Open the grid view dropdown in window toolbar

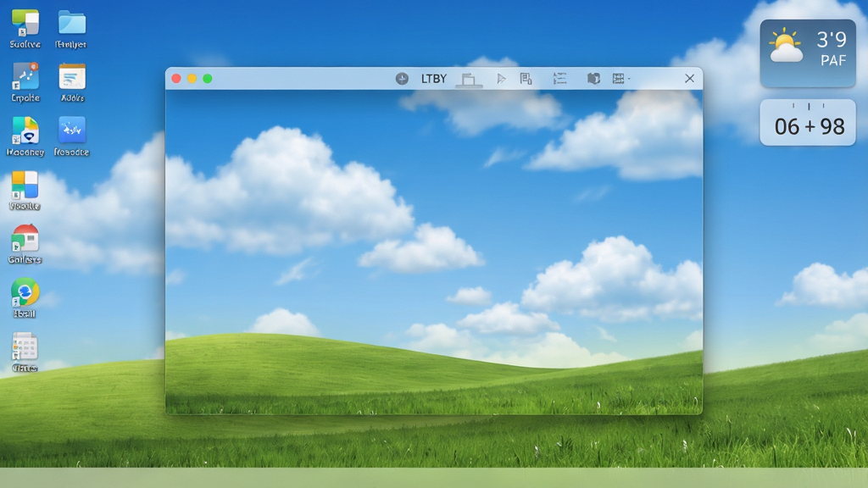[x=621, y=79]
